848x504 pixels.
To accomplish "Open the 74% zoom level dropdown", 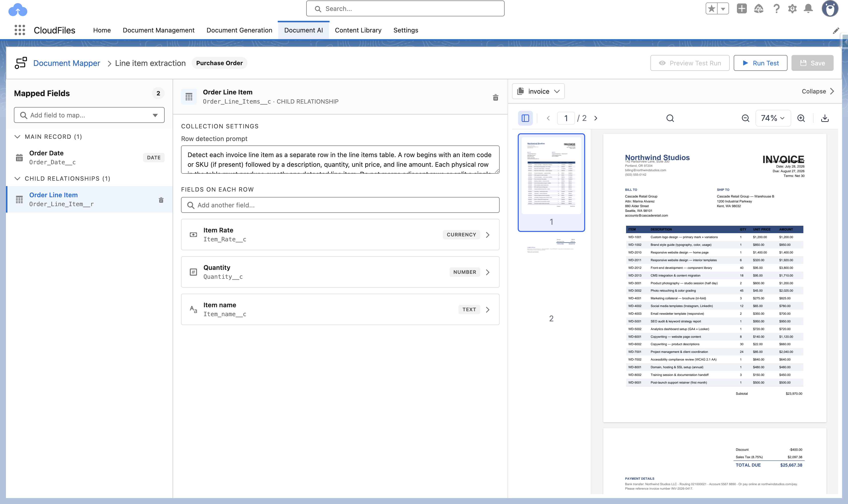I will click(x=773, y=118).
